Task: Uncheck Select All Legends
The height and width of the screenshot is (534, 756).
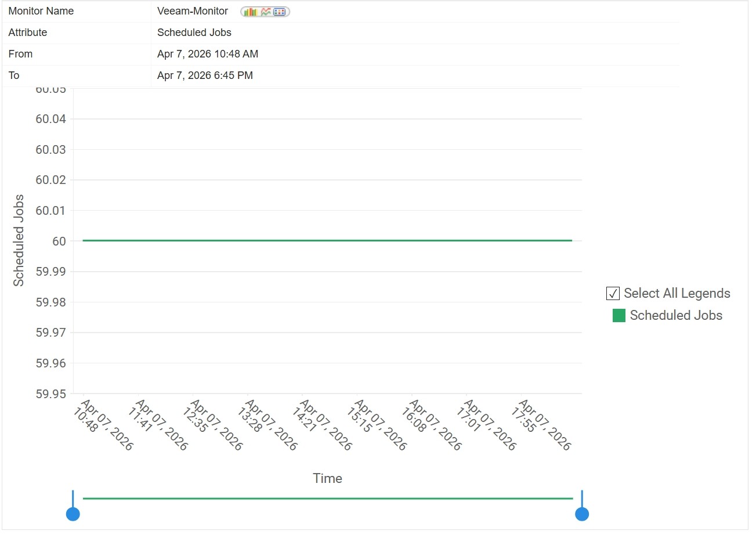Action: [612, 294]
